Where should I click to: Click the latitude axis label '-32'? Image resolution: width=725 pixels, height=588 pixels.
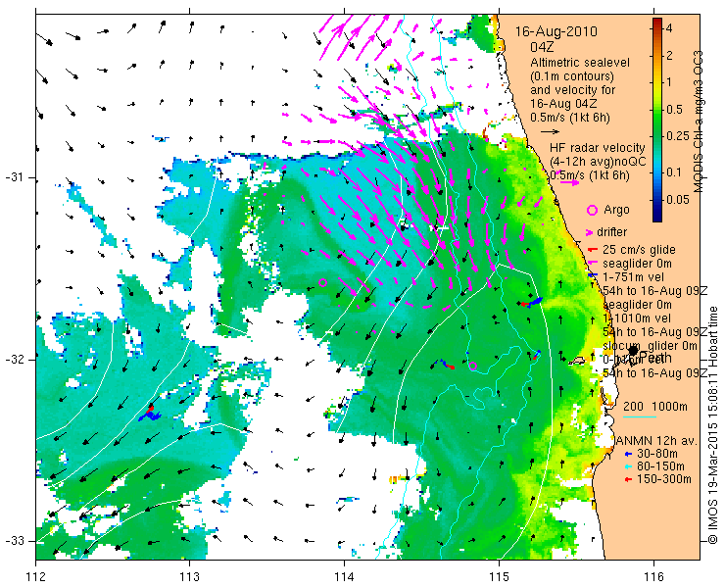point(14,360)
